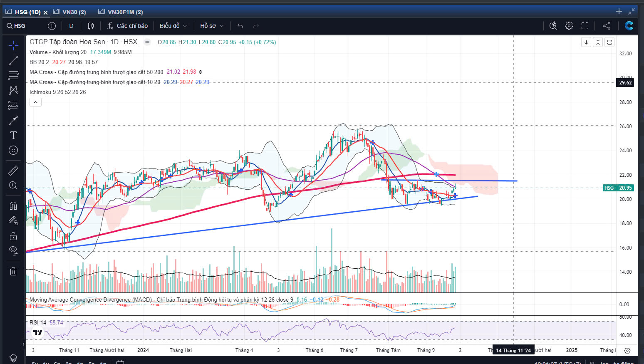Toggle fullscreen mode
This screenshot has width=644, height=364.
(585, 26)
